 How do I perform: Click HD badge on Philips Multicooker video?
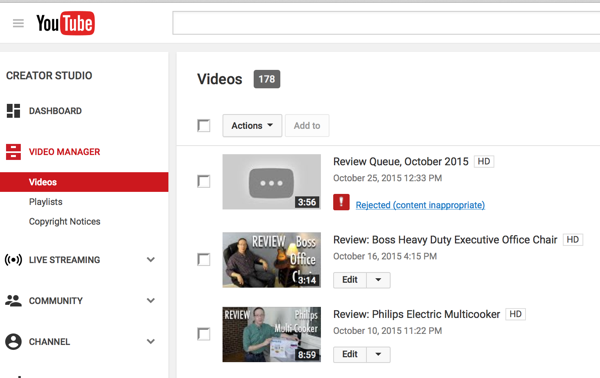pyautogui.click(x=515, y=314)
